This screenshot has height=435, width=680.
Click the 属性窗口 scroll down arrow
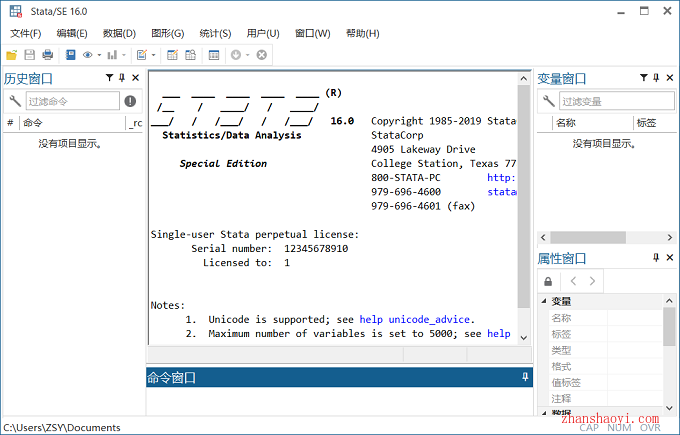tap(669, 408)
